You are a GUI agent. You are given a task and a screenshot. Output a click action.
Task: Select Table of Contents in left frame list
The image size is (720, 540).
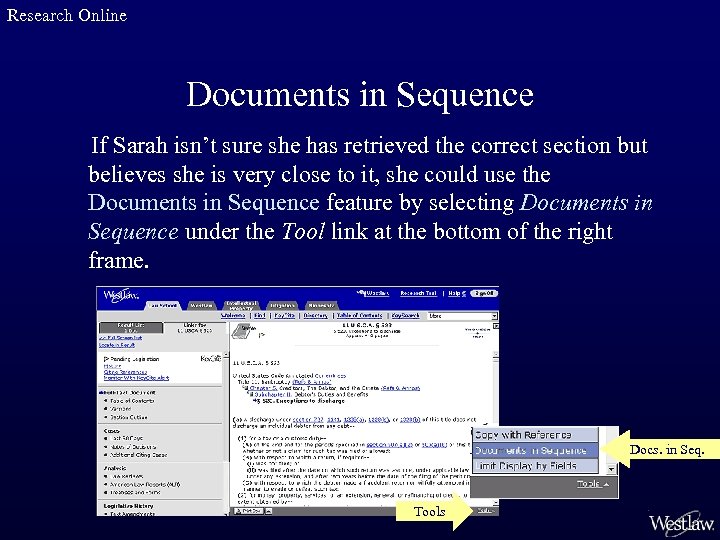tap(132, 401)
